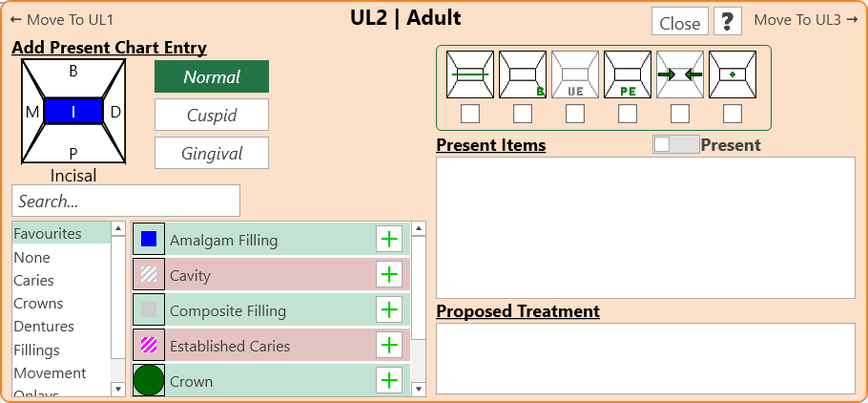Viewport: 868px width, 403px height.
Task: Click the PE tooth status icon
Action: [628, 74]
